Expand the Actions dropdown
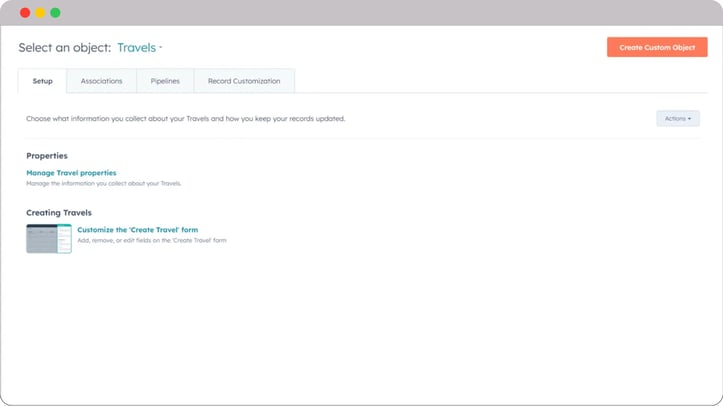The width and height of the screenshot is (723, 406). [678, 118]
